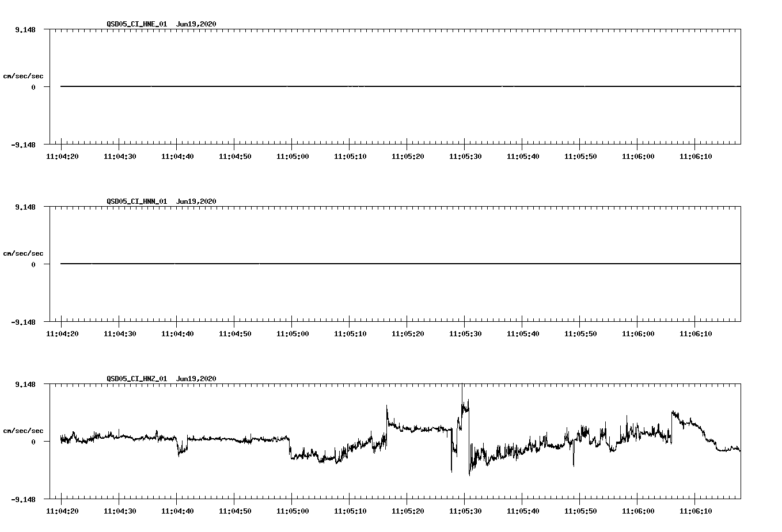
Task: Pick the 11:05:20 time label below HNZ plot
Action: pyautogui.click(x=408, y=511)
